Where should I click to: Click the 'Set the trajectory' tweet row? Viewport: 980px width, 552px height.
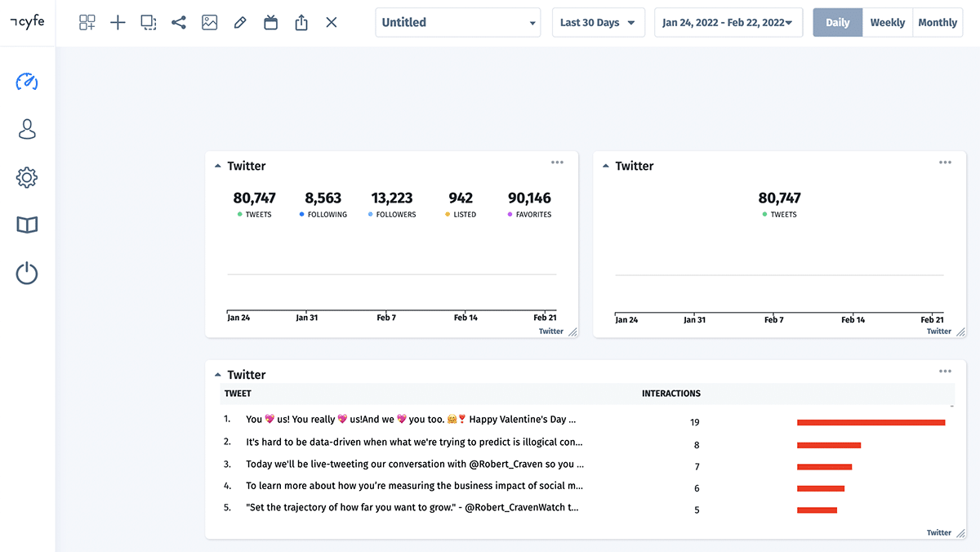(x=412, y=507)
